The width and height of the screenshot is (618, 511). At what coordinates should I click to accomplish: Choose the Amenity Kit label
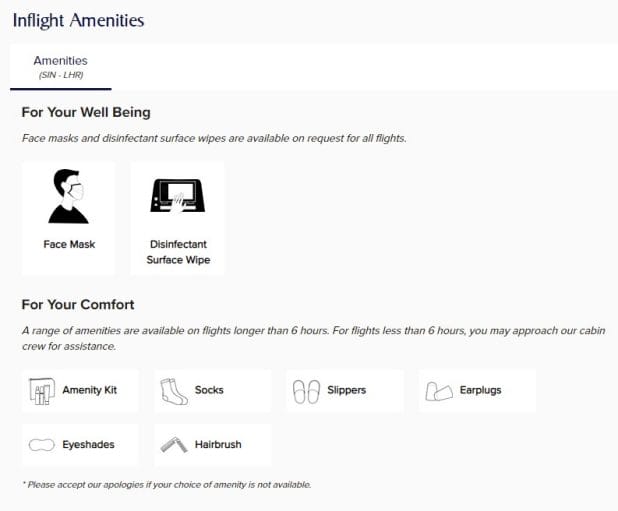pos(89,390)
